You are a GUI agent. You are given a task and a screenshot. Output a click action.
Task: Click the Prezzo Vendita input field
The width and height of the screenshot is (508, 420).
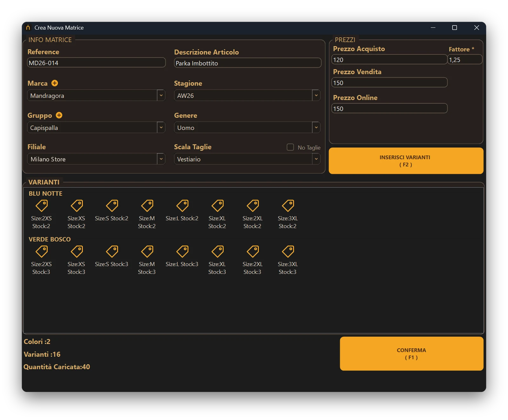[x=389, y=83]
